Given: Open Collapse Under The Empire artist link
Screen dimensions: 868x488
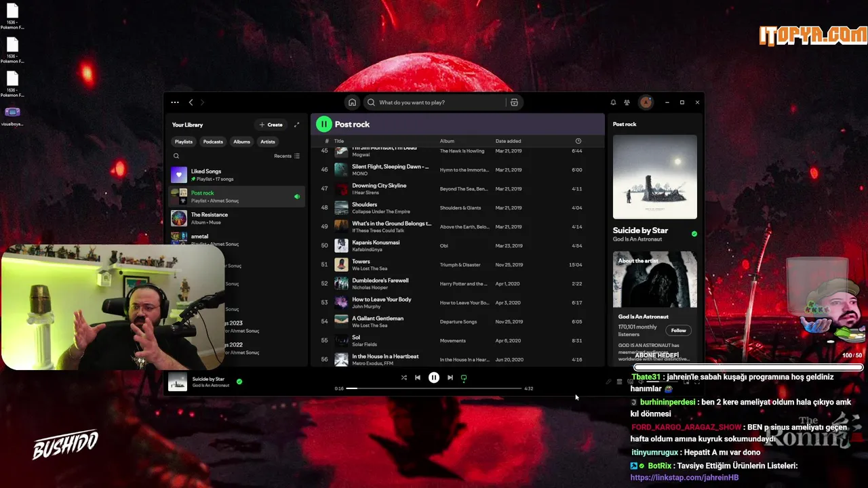Looking at the screenshot, I should pos(381,211).
